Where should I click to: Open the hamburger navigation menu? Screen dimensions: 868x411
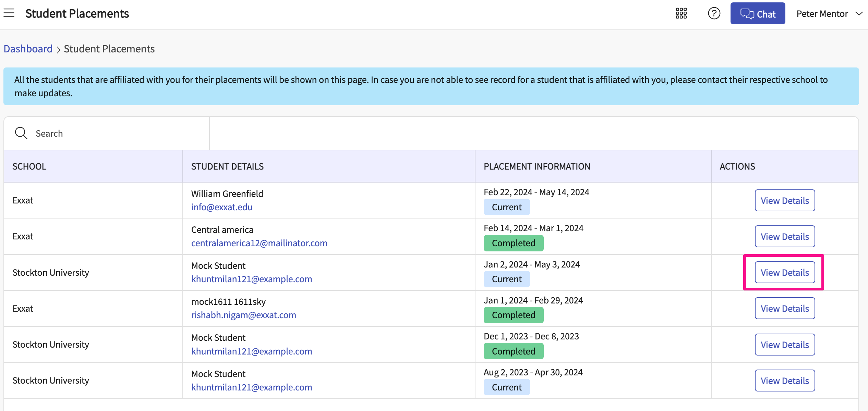[x=9, y=13]
